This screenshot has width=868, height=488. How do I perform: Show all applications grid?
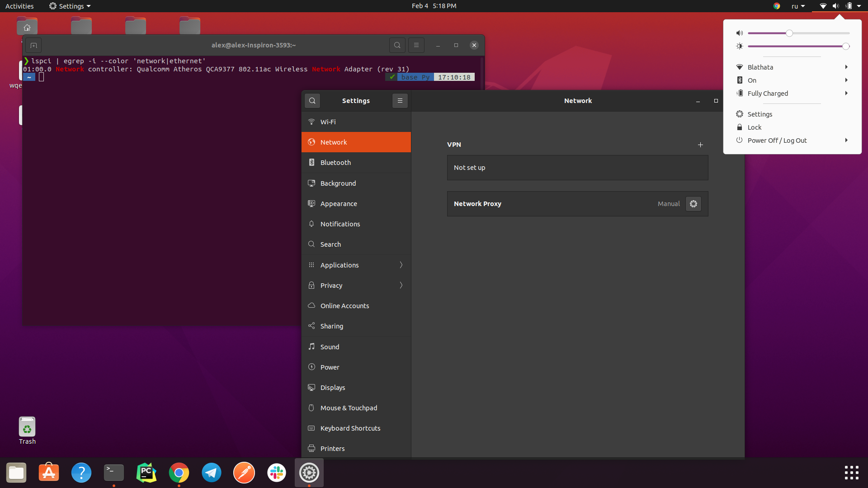[x=852, y=473]
